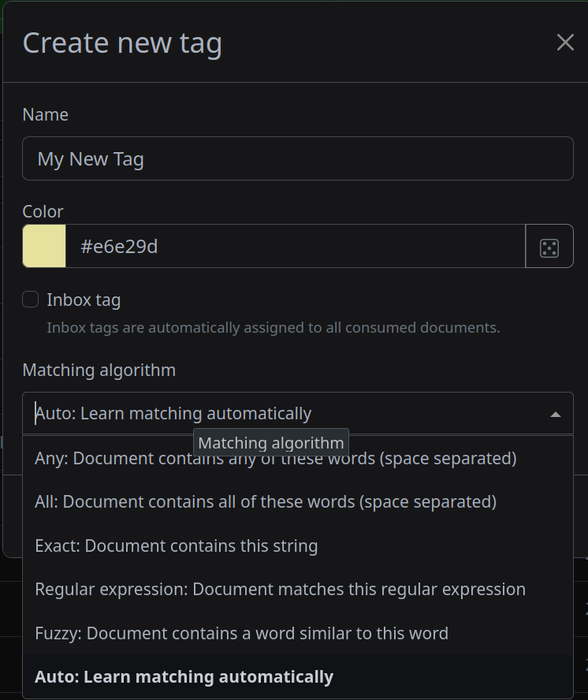The image size is (588, 700).
Task: Click the Color field label
Action: click(43, 212)
